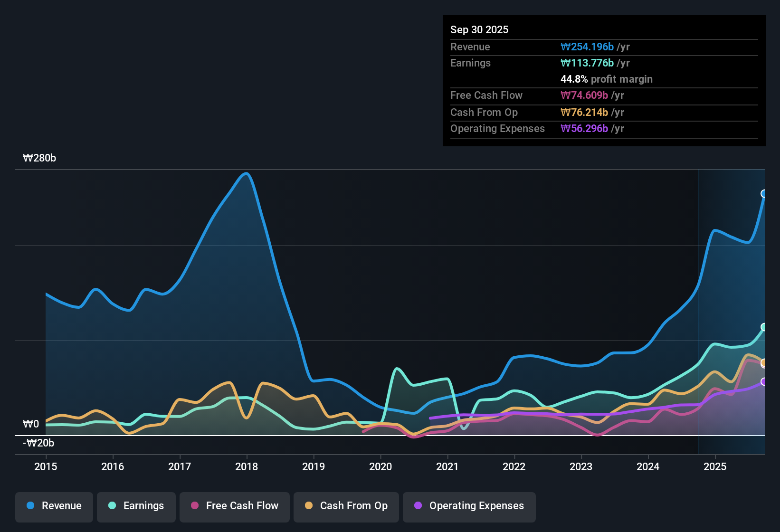Viewport: 780px width, 532px height.
Task: Click the purple Operating Expenses legend dot
Action: [418, 506]
